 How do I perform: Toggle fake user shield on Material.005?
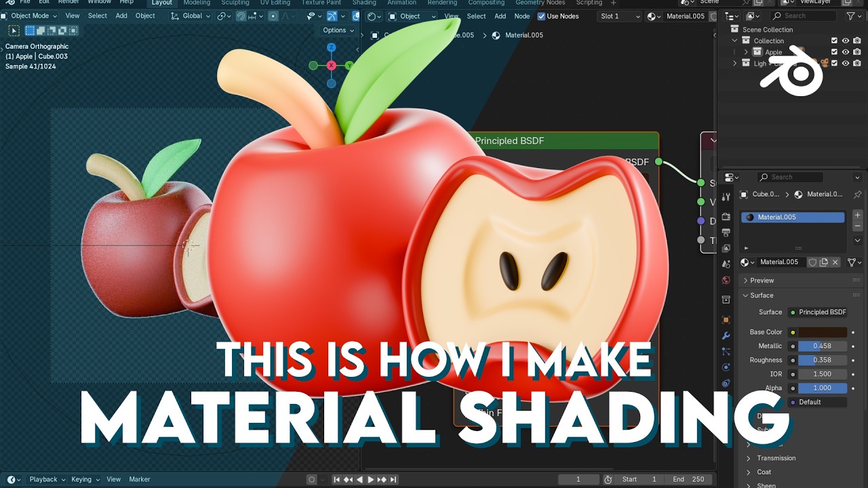(812, 262)
